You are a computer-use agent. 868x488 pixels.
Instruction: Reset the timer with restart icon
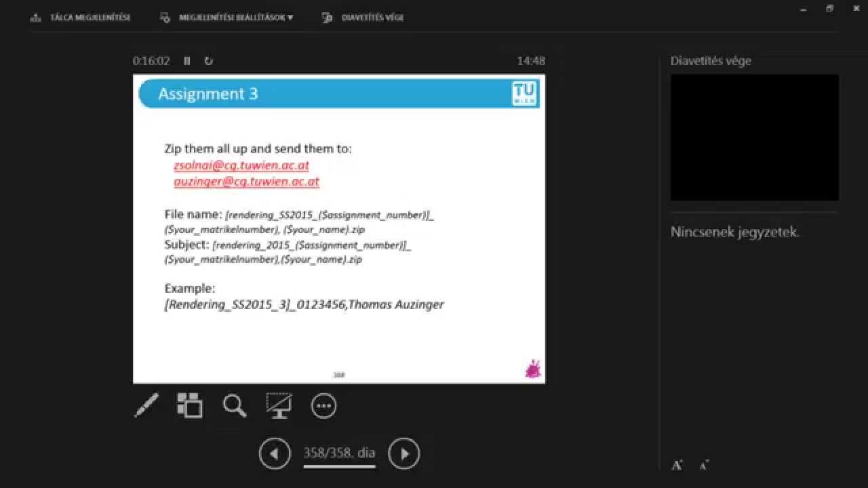coord(208,61)
